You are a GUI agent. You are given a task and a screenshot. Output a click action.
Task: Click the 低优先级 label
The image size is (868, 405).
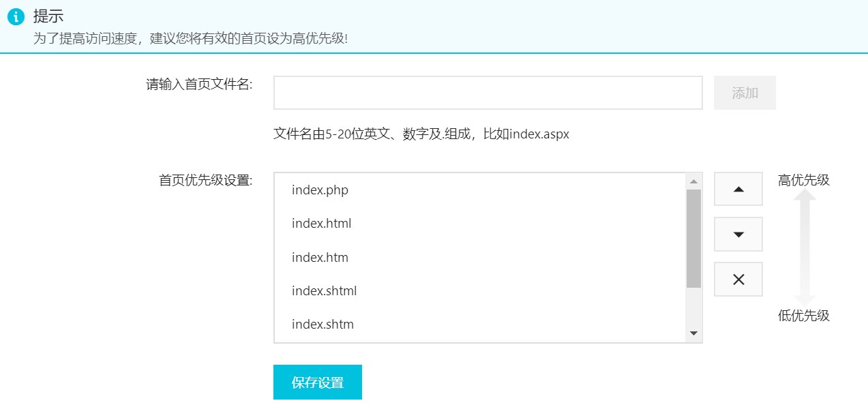[x=803, y=316]
